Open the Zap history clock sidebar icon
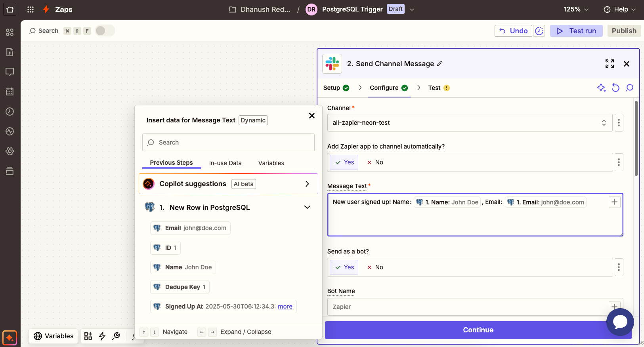The image size is (644, 347). [10, 112]
